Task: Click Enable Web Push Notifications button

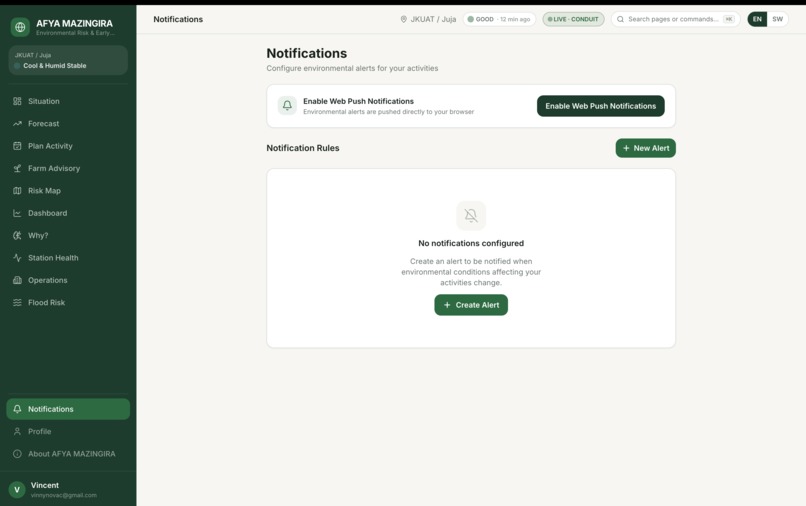Action: pyautogui.click(x=600, y=106)
